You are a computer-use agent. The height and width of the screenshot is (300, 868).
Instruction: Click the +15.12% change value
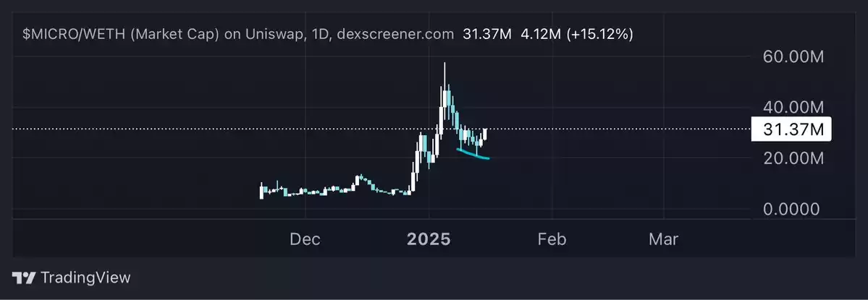[599, 34]
